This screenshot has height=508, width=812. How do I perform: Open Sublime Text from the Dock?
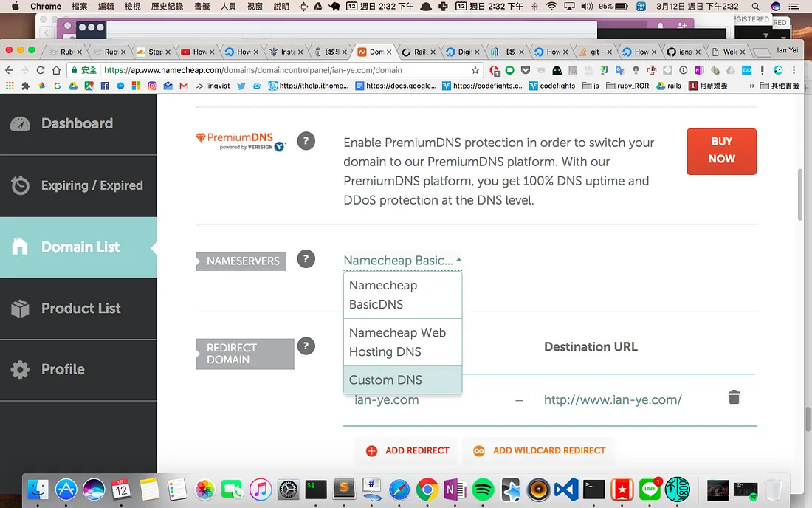click(344, 490)
